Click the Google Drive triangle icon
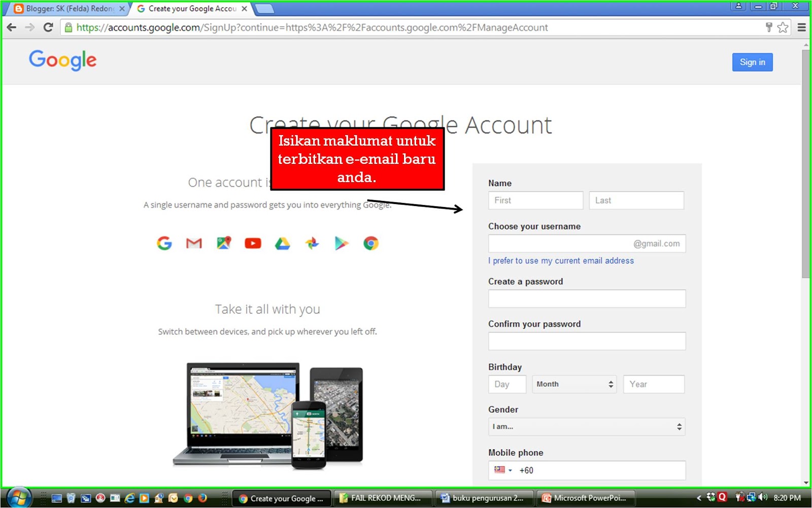The width and height of the screenshot is (812, 508). 282,244
